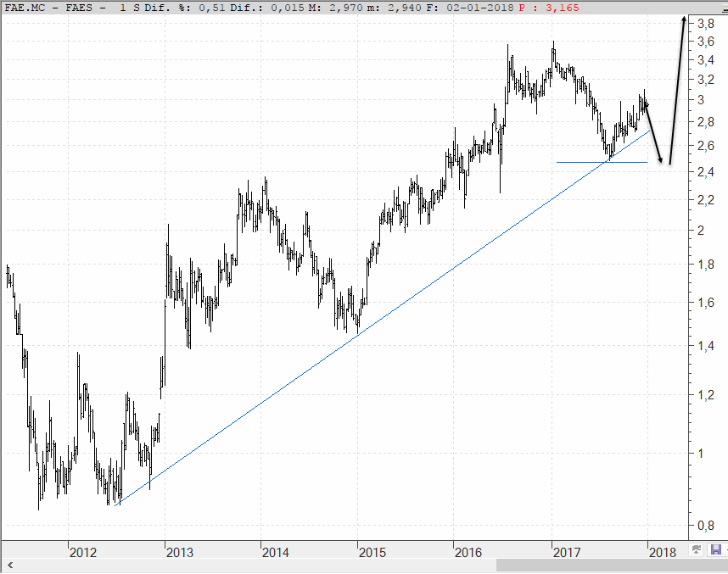The image size is (728, 574).
Task: Click the 1,2 price axis label
Action: point(706,395)
